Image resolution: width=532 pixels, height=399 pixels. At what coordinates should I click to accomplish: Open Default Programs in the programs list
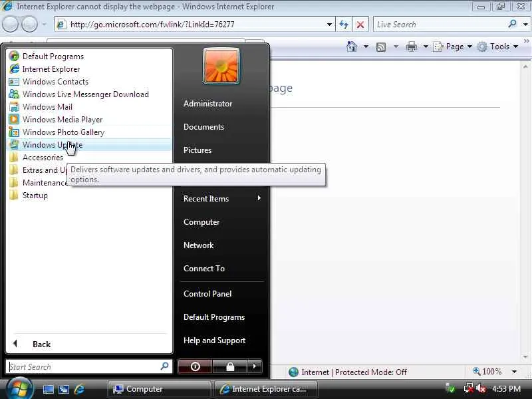[89, 57]
